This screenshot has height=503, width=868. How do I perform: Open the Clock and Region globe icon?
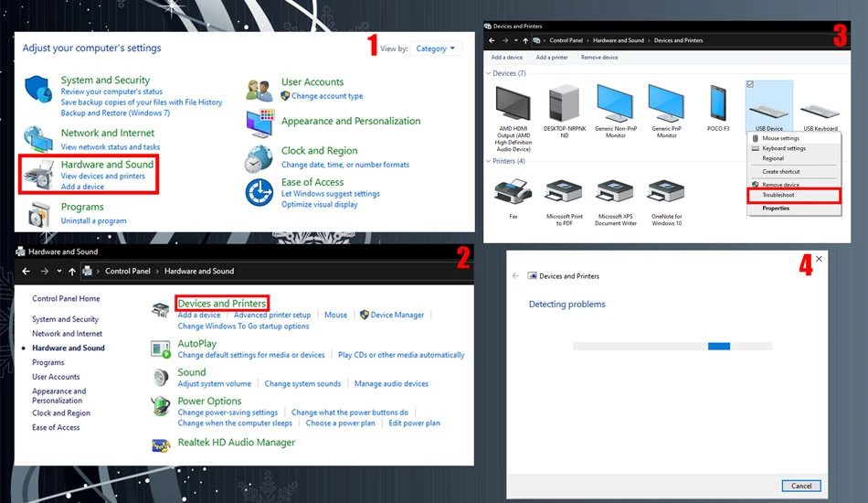click(259, 158)
